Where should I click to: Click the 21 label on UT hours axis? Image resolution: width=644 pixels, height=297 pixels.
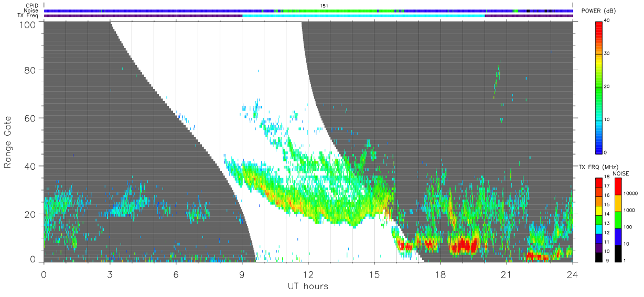(x=507, y=274)
